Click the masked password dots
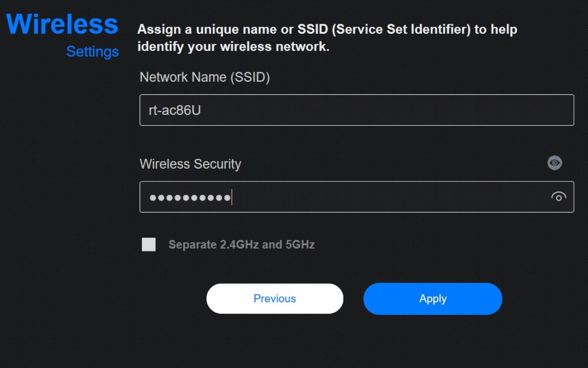Viewport: 588px width, 368px height. pos(190,198)
